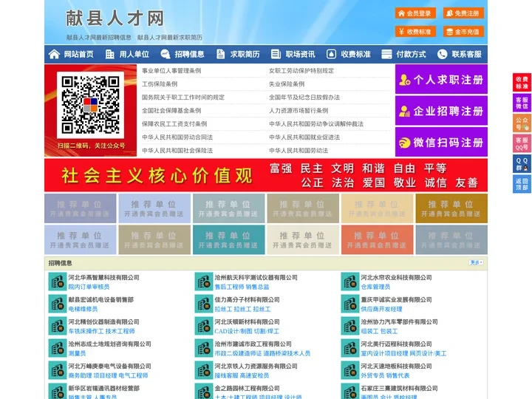Click the 免费注册 button
The image size is (532, 399).
[463, 13]
